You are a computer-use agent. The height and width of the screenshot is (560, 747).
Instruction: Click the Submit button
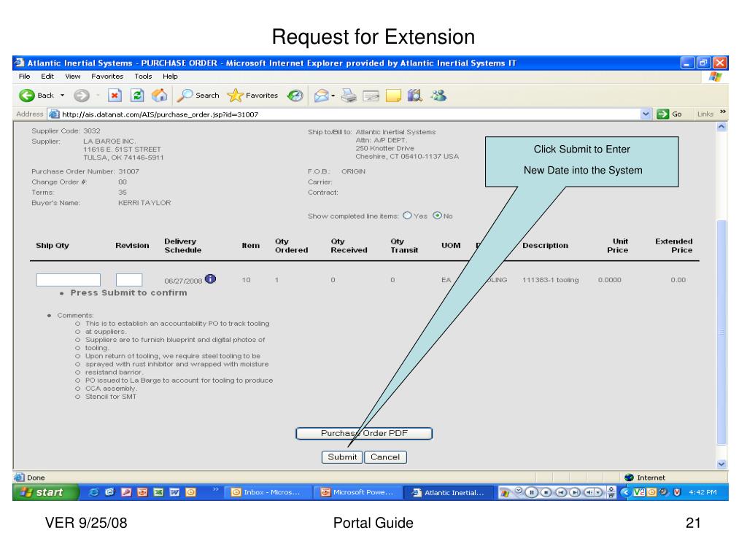(x=342, y=457)
